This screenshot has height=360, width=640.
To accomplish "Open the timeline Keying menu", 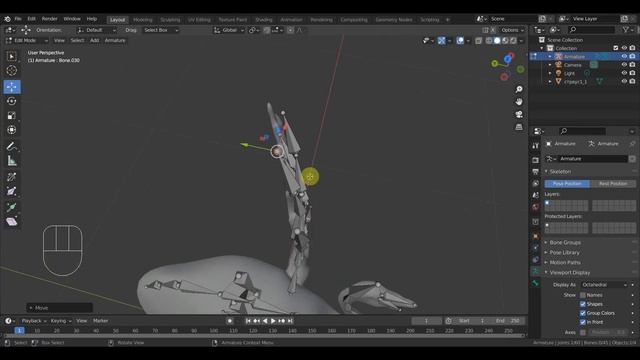I will tap(60, 321).
